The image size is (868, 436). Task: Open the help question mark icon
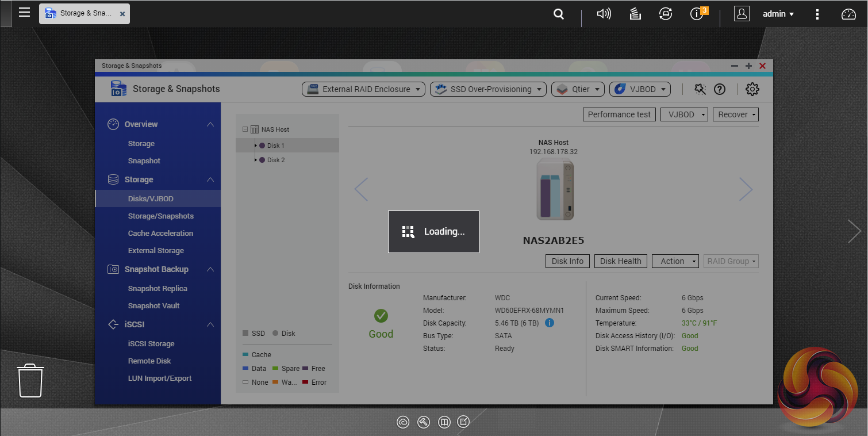point(720,89)
